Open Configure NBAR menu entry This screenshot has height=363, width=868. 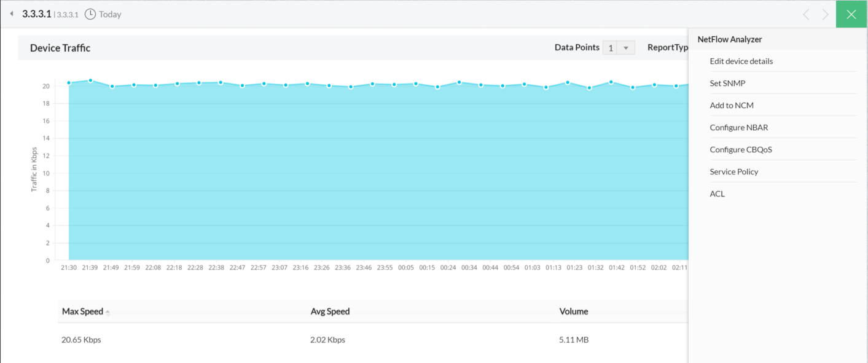coord(738,128)
